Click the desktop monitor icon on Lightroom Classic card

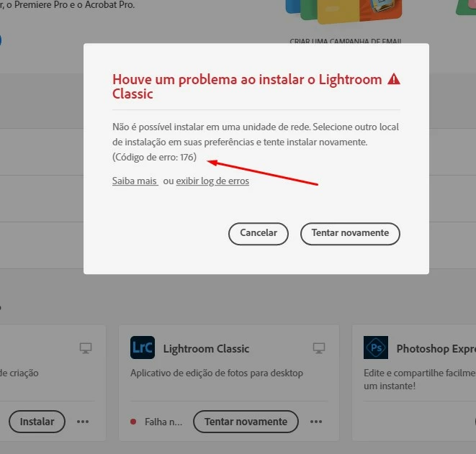coord(319,348)
